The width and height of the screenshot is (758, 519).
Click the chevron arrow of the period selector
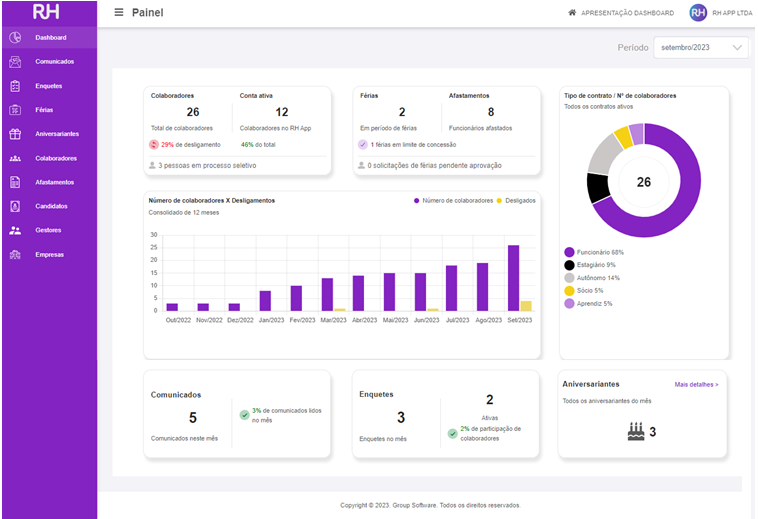pos(737,47)
